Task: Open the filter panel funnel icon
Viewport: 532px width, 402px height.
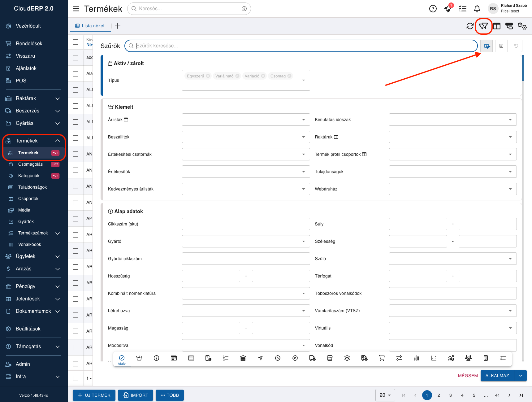Action: click(x=483, y=26)
